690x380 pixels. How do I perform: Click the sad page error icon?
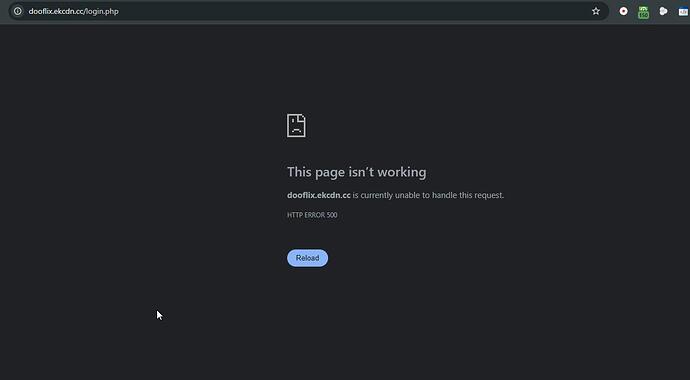296,126
